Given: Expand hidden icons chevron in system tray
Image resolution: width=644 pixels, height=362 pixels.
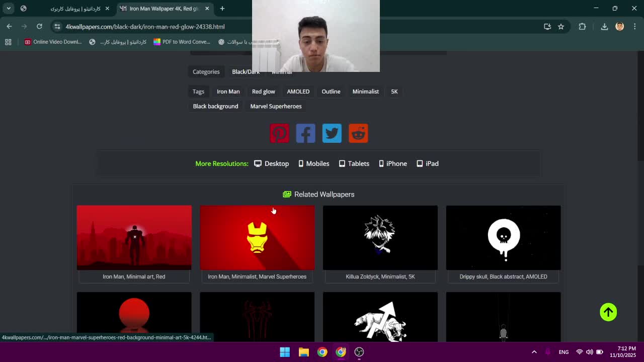Looking at the screenshot, I should coord(534,352).
